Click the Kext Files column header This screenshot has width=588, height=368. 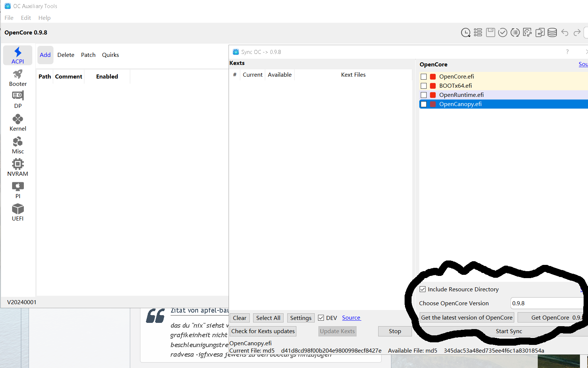pyautogui.click(x=353, y=74)
